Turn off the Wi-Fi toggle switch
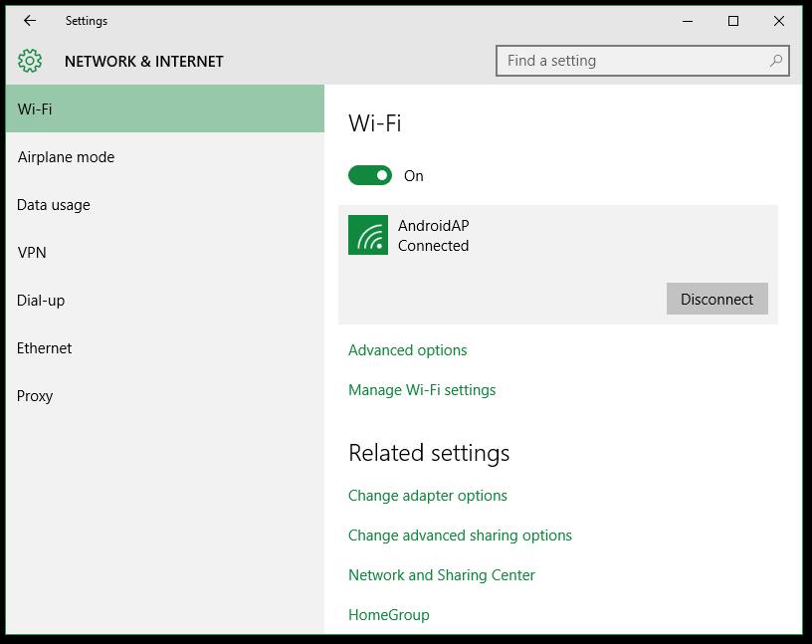The width and height of the screenshot is (812, 644). tap(370, 176)
